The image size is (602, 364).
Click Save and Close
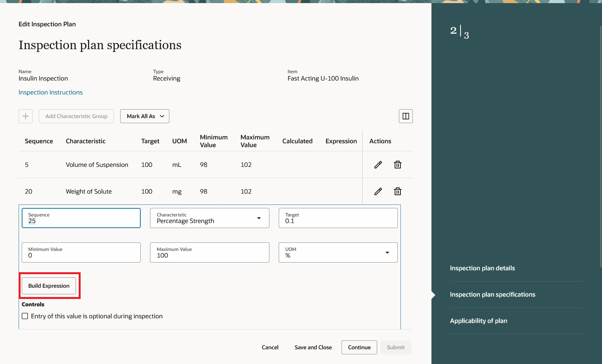(313, 347)
